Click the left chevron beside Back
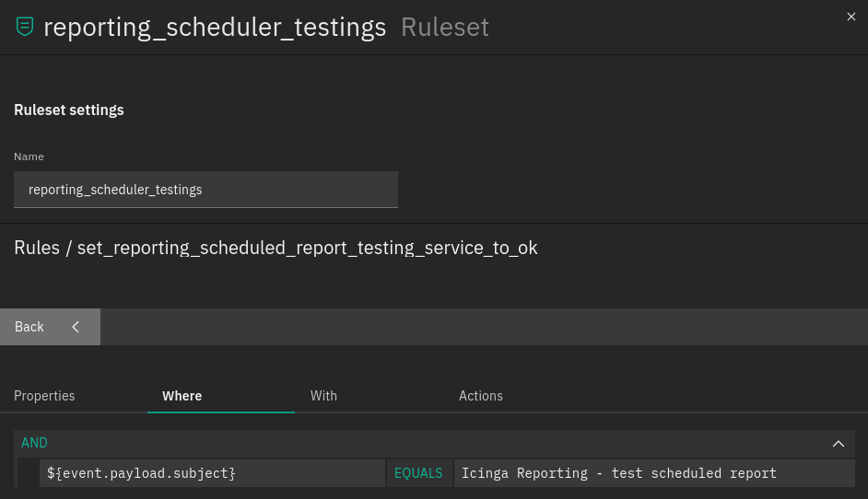This screenshot has height=499, width=868. (x=76, y=327)
